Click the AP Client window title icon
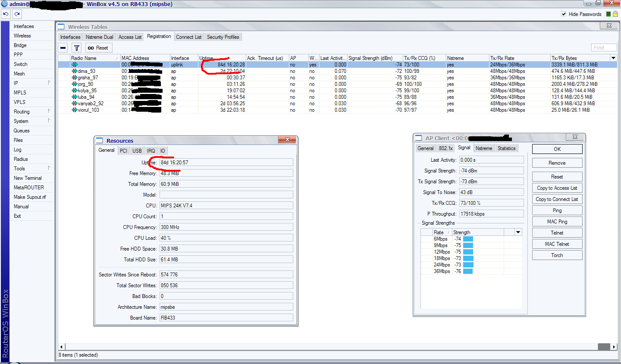 click(x=418, y=138)
